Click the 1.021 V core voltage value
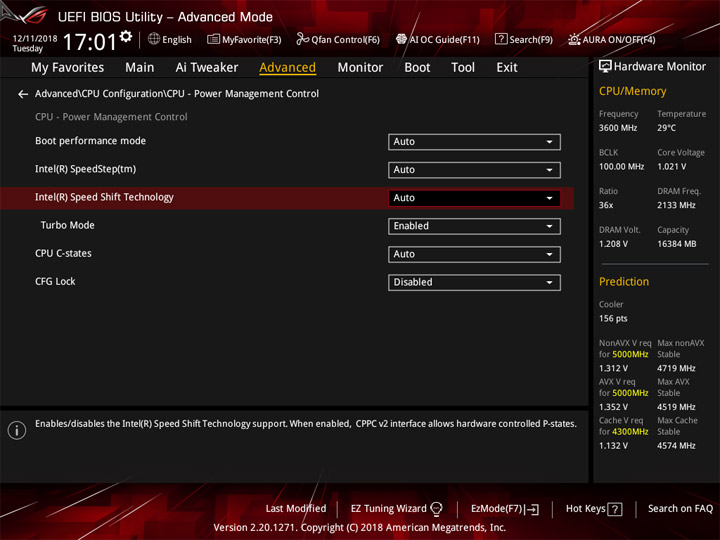The height and width of the screenshot is (540, 720). click(672, 167)
